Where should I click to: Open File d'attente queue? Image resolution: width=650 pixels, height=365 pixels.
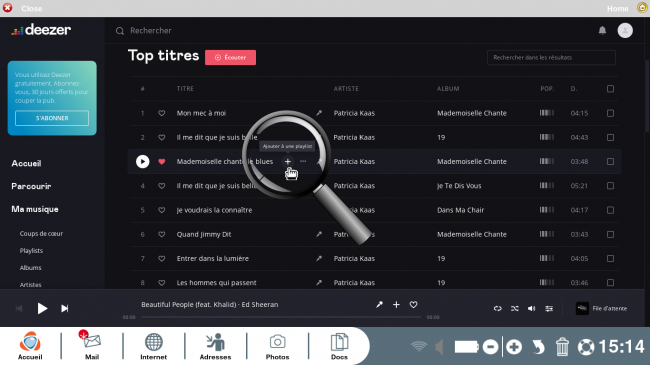(601, 308)
